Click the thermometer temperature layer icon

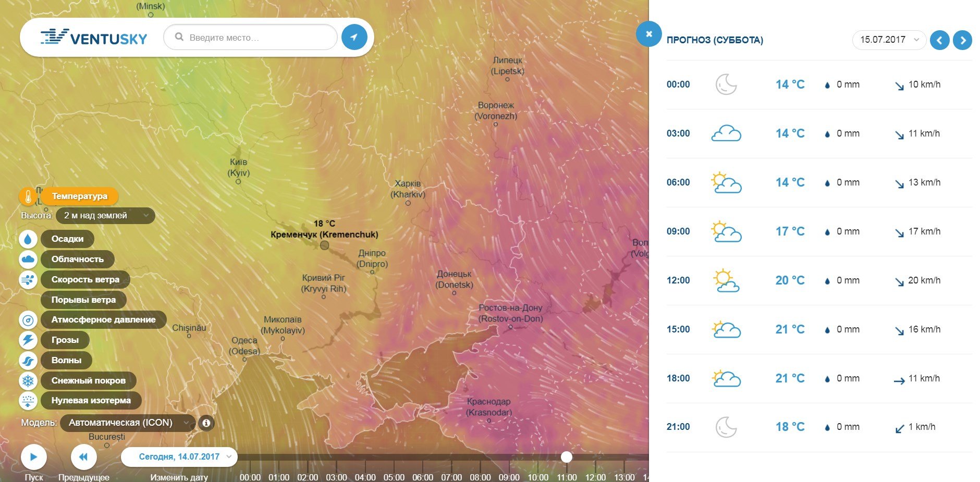[x=28, y=196]
